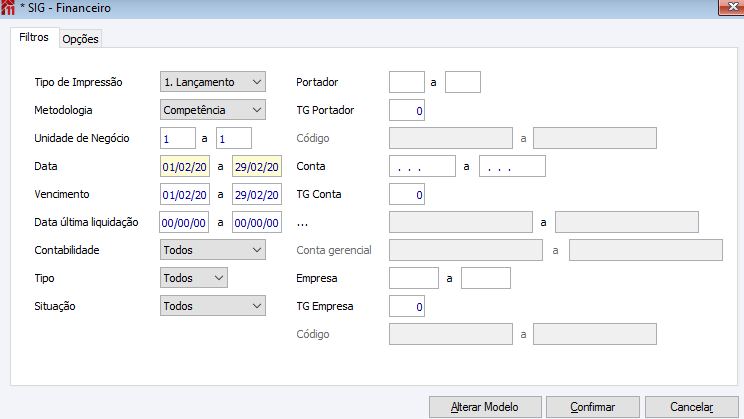Click the Código start field under TG Empresa
This screenshot has width=744, height=419.
pyautogui.click(x=451, y=334)
